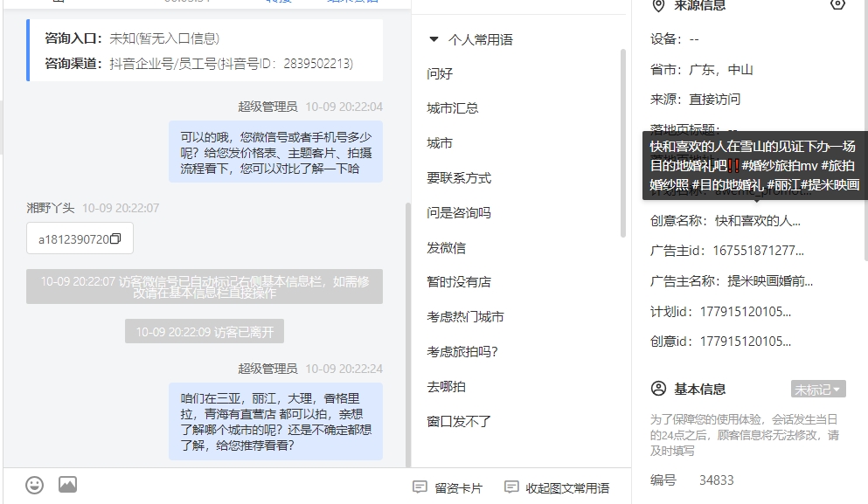This screenshot has height=504, width=868.
Task: Click the visitor name 湘野丫头
Action: point(51,208)
